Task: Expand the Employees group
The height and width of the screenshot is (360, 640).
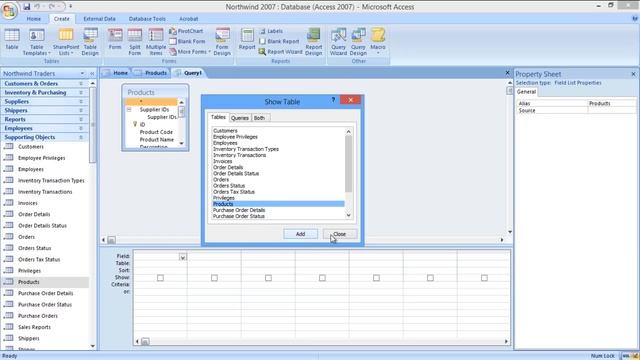Action: [81, 129]
